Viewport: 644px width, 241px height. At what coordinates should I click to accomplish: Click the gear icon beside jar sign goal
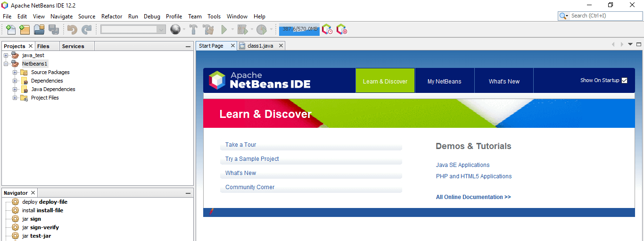coord(16,219)
